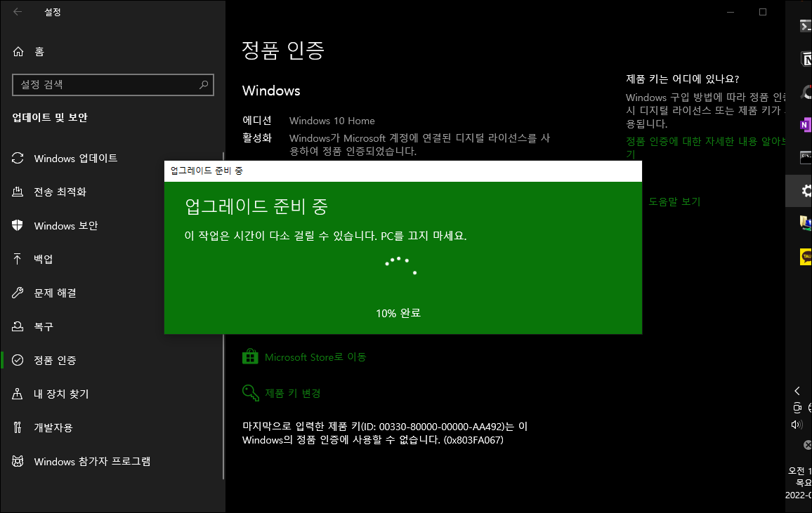Open Windows 참가자 프로그램 settings
Screen dimensions: 812x513
coord(91,461)
